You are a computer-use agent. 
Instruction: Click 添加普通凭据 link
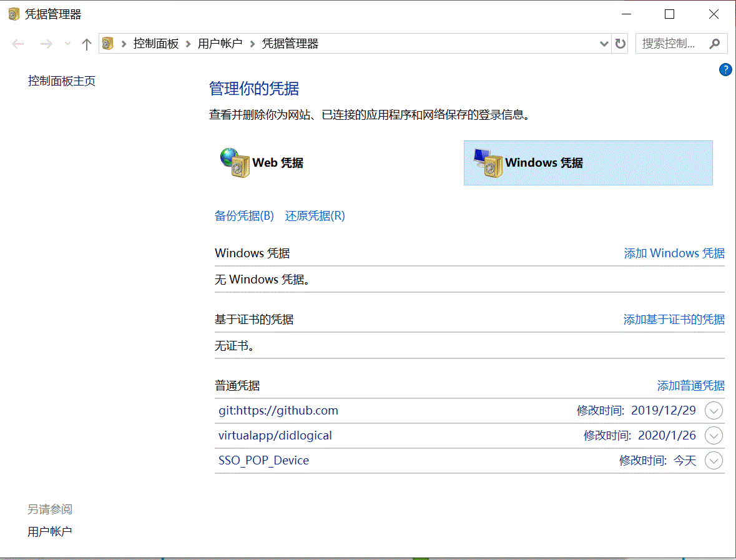[691, 386]
